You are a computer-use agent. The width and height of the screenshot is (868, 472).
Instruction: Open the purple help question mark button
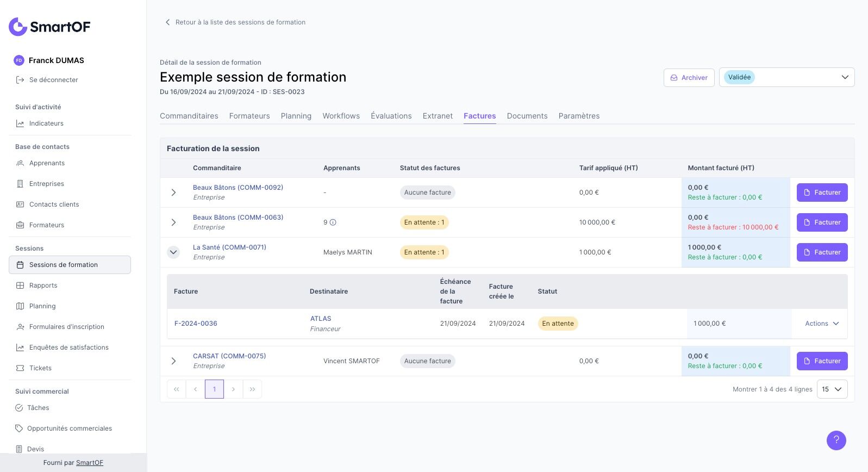(836, 440)
